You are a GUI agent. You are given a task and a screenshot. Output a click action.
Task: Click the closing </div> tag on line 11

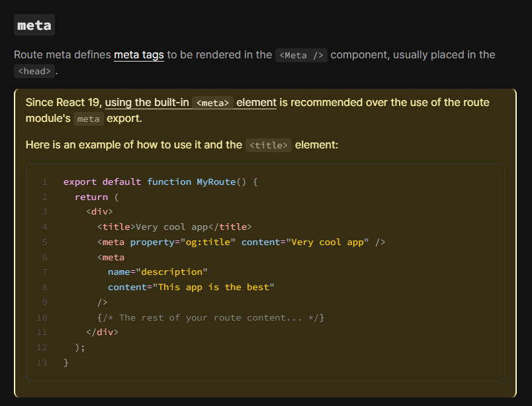(x=102, y=332)
